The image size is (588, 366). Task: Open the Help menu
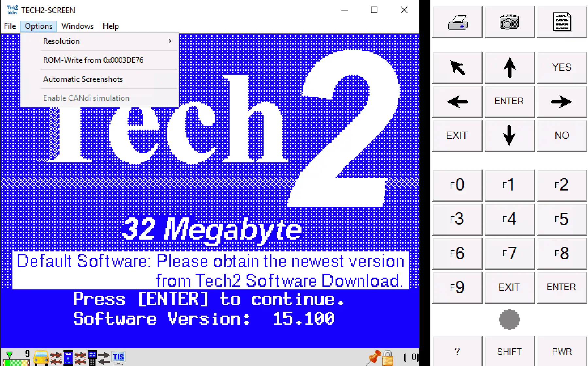111,26
